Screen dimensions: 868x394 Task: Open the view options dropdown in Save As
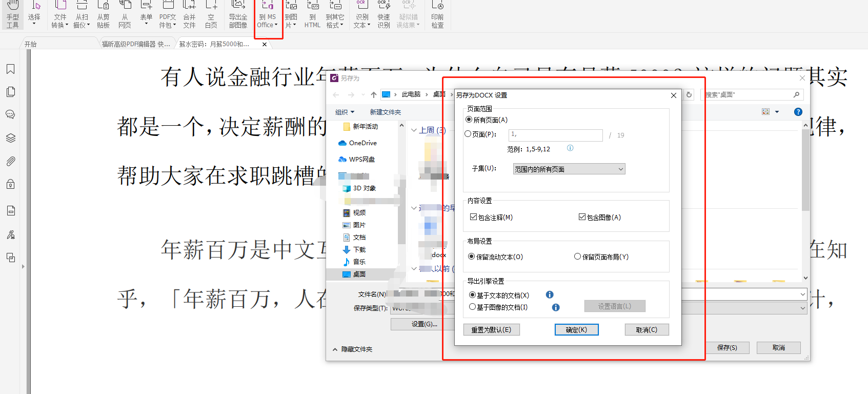point(777,112)
